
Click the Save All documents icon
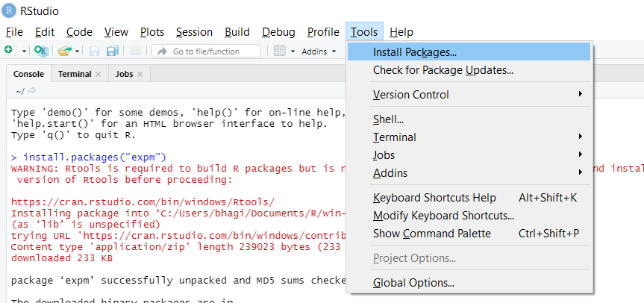(x=112, y=51)
